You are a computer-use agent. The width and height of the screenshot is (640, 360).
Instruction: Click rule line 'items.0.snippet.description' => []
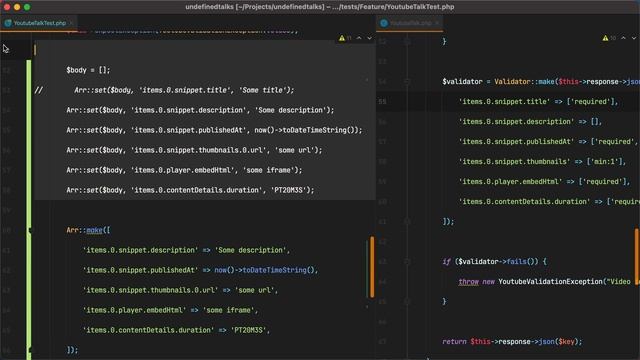530,122
